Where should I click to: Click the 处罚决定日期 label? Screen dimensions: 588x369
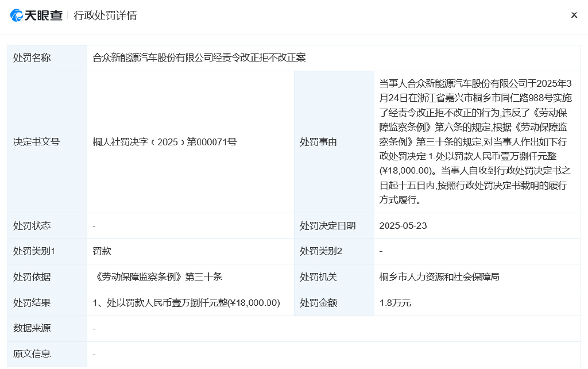click(x=327, y=226)
